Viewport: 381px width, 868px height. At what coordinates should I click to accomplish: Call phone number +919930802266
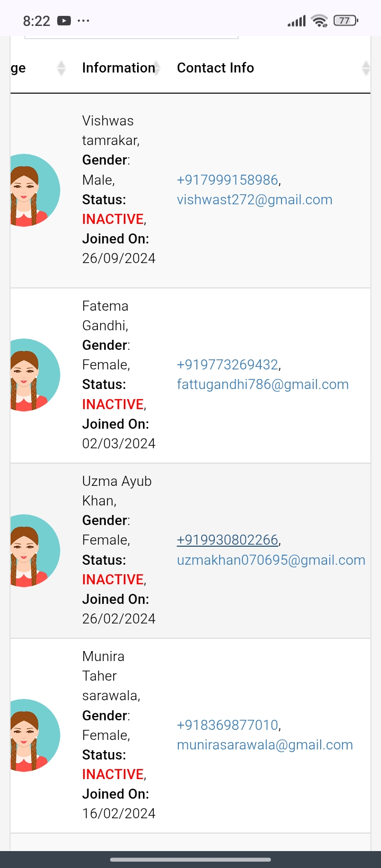point(228,540)
